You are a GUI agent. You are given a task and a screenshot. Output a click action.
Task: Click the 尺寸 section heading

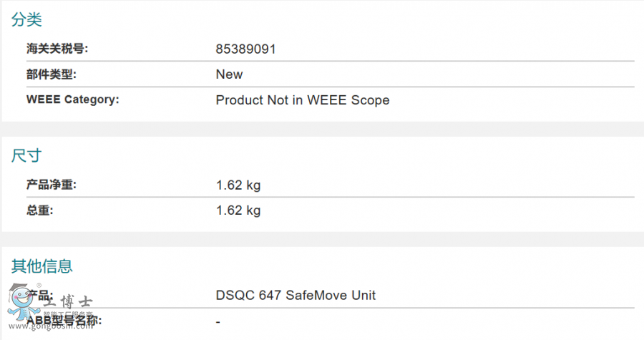(x=26, y=155)
